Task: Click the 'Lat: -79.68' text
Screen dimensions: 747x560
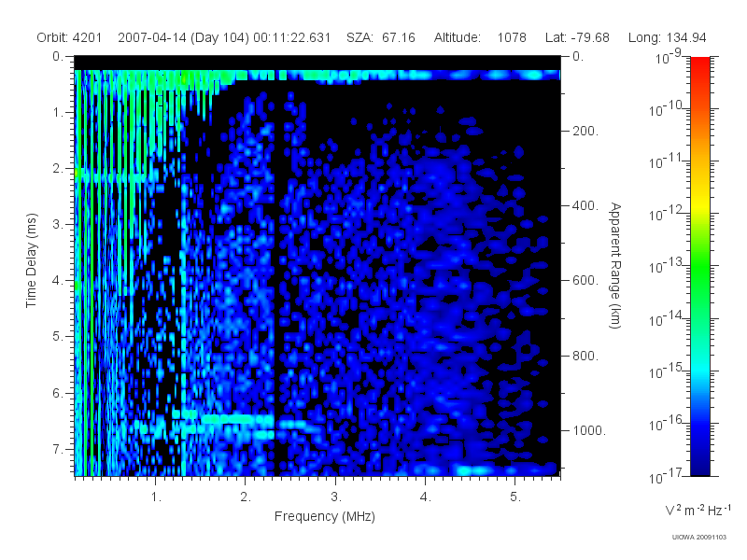Action: point(577,37)
